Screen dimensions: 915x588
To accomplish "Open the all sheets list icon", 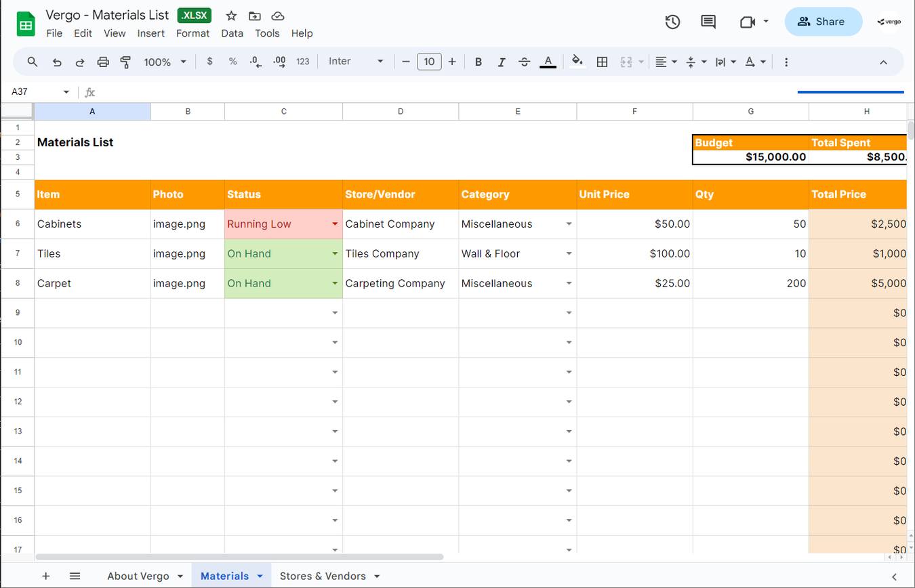I will [75, 576].
